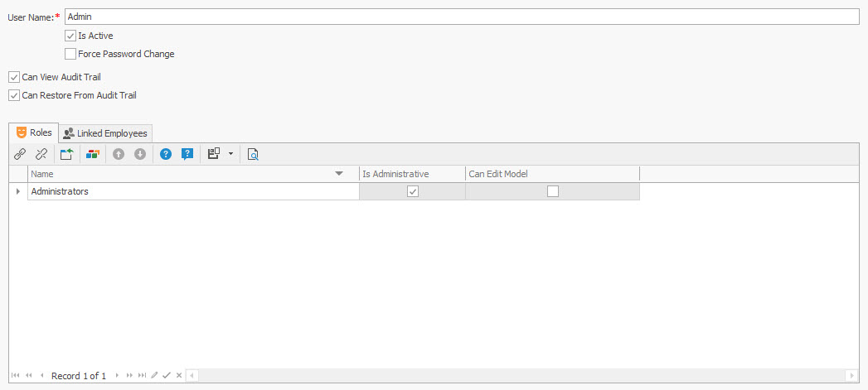Expand the Administrators row
868x390 pixels.
(x=18, y=191)
